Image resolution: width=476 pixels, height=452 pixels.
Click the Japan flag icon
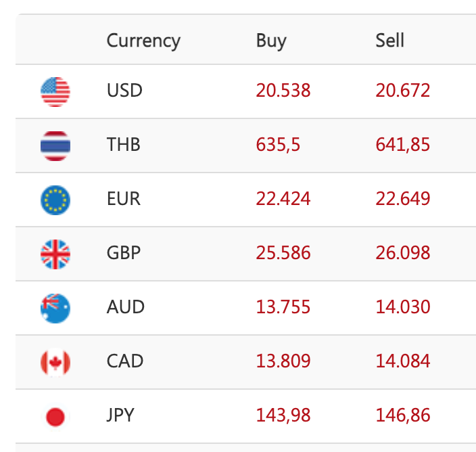pyautogui.click(x=55, y=416)
